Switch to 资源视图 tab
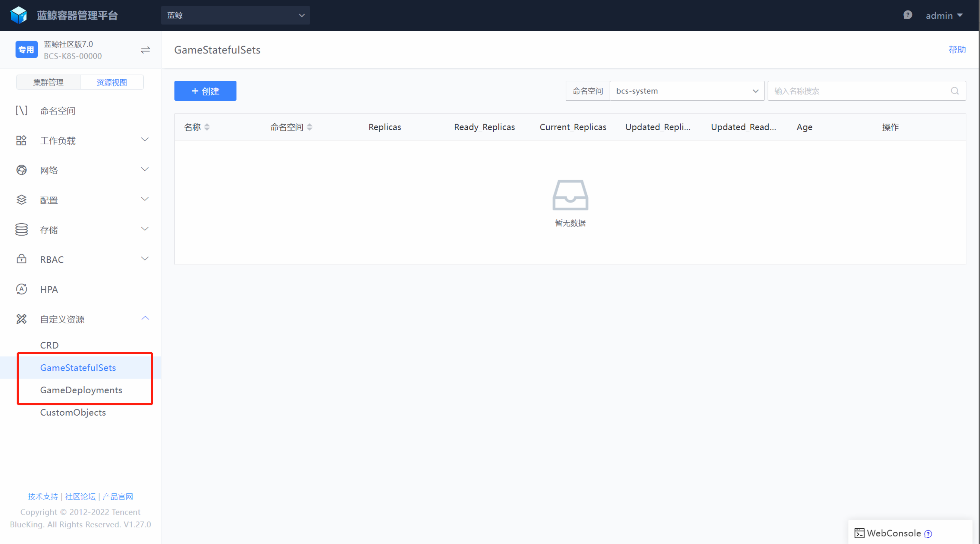 [x=112, y=82]
